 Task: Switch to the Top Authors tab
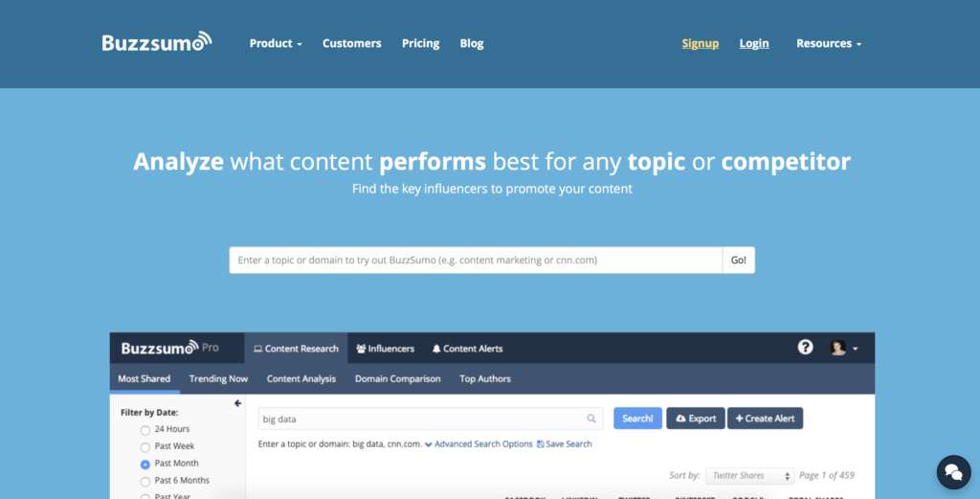point(485,379)
